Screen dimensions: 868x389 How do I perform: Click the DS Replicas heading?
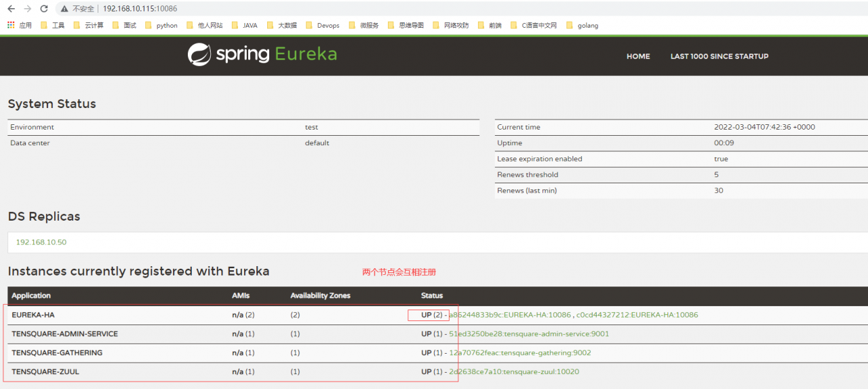click(x=44, y=217)
